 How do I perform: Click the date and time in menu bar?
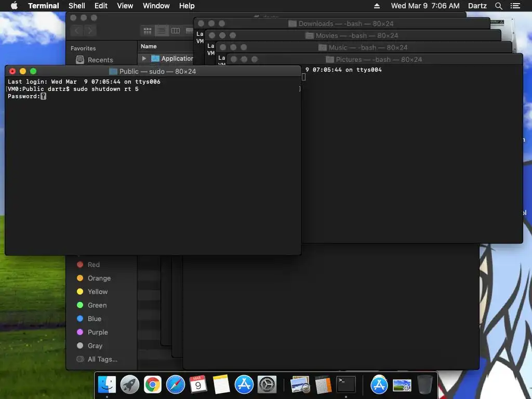[x=425, y=6]
